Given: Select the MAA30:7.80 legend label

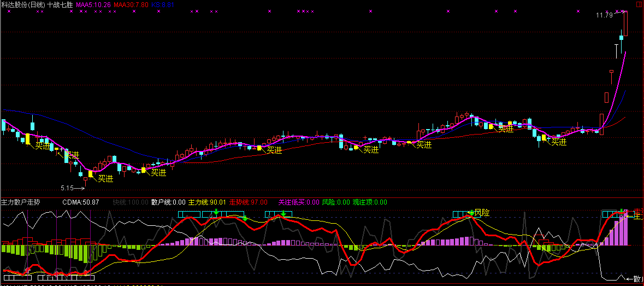Looking at the screenshot, I should coord(131,4).
